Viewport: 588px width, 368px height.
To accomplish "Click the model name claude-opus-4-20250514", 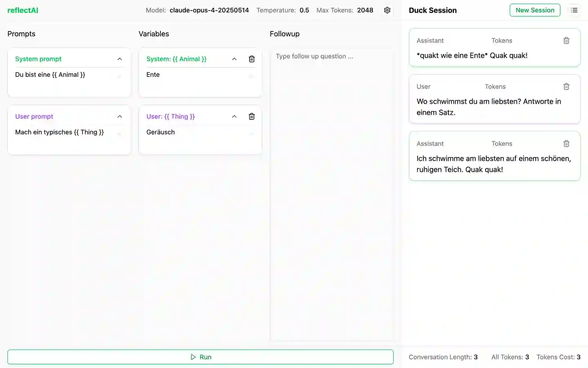I will [209, 10].
